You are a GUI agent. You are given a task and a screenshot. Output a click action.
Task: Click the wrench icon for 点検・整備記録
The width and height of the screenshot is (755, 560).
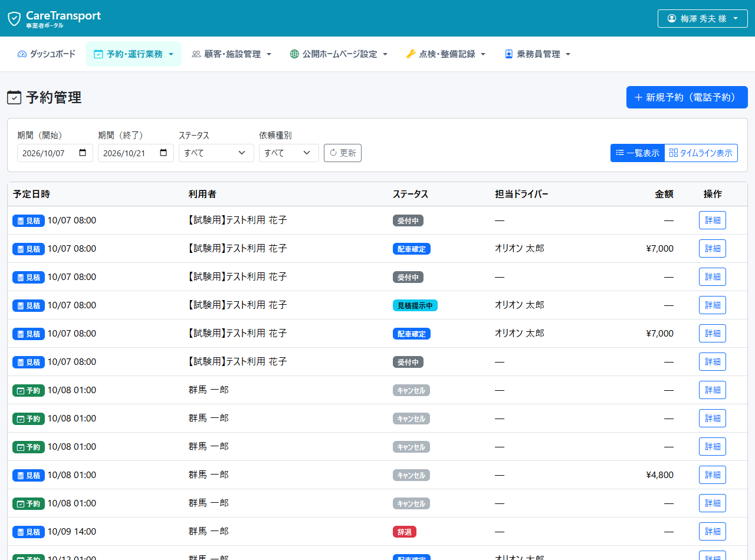(411, 54)
